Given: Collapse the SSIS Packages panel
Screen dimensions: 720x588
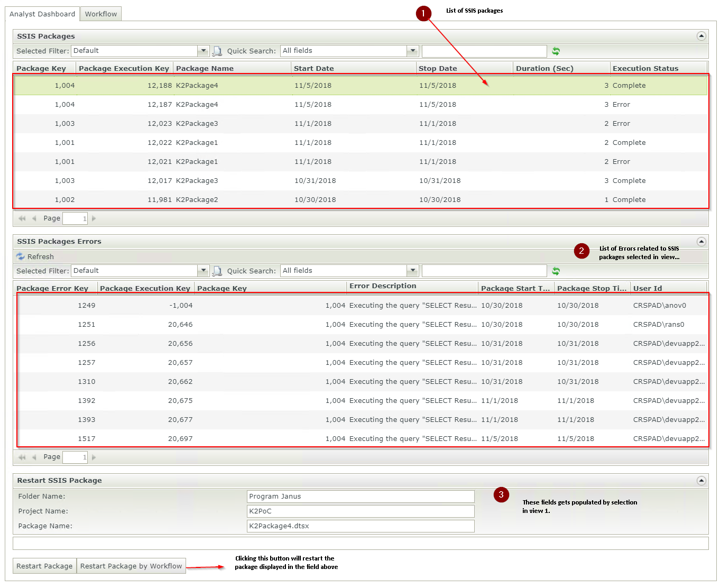Looking at the screenshot, I should coord(701,36).
